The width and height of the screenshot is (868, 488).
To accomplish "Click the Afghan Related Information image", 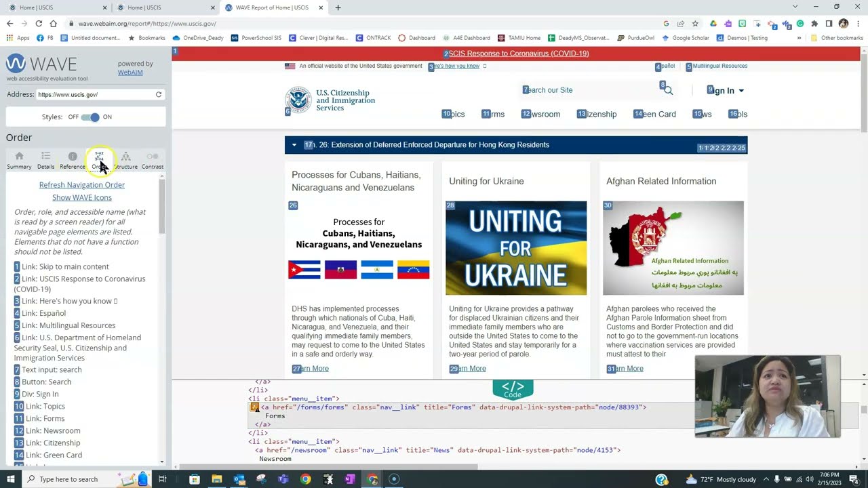I will coord(673,248).
